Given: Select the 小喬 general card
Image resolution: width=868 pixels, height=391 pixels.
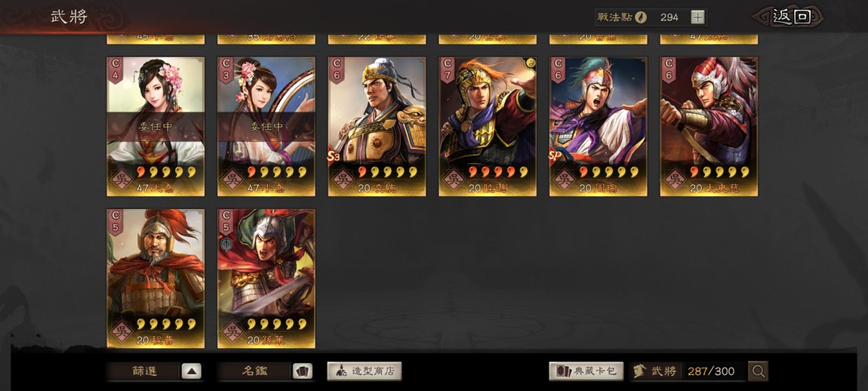Looking at the screenshot, I should click(266, 126).
